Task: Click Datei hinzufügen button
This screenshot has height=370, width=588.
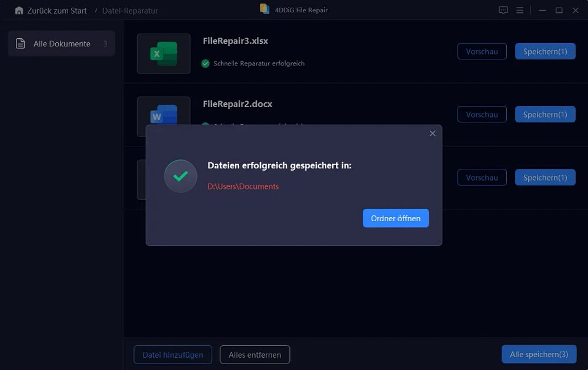Action: tap(173, 355)
